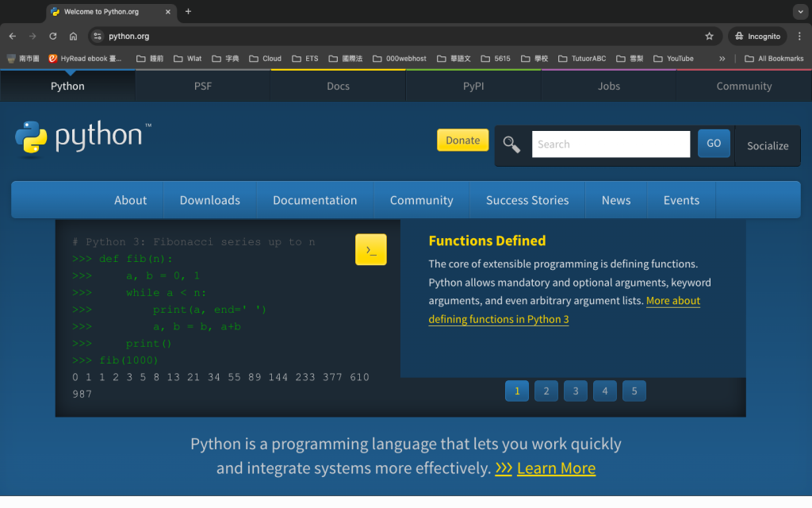
Task: Open site information icon in address bar
Action: [98, 37]
